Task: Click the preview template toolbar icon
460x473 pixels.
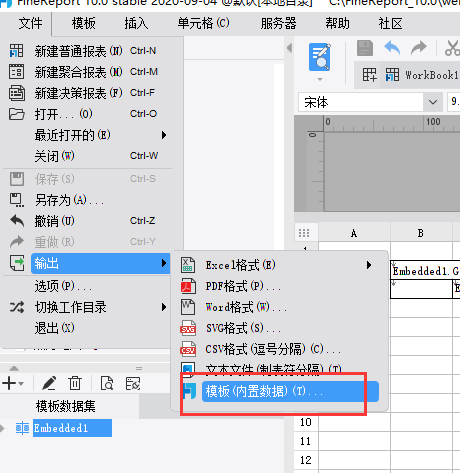Action: tap(320, 57)
